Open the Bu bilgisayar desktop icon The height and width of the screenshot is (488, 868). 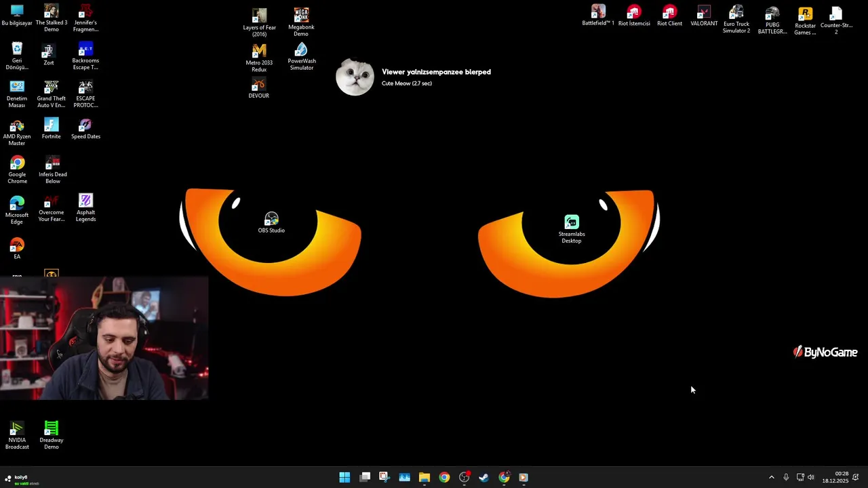tap(17, 15)
